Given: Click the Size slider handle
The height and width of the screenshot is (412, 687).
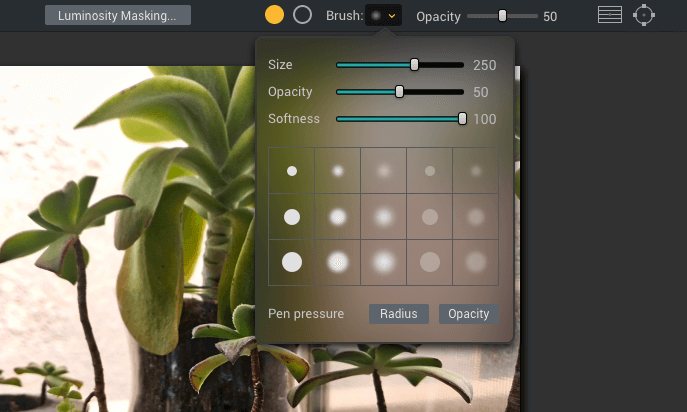Looking at the screenshot, I should (414, 65).
